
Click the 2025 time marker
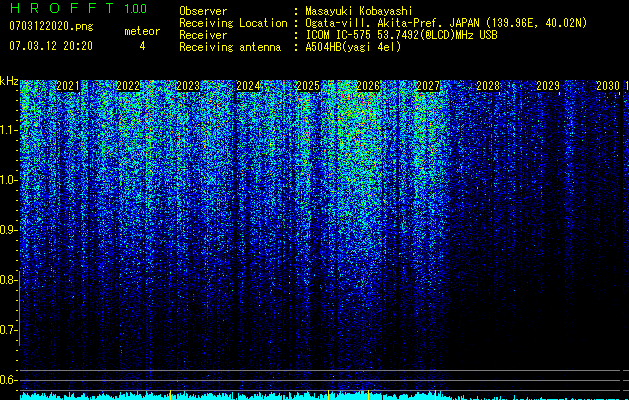tap(308, 86)
